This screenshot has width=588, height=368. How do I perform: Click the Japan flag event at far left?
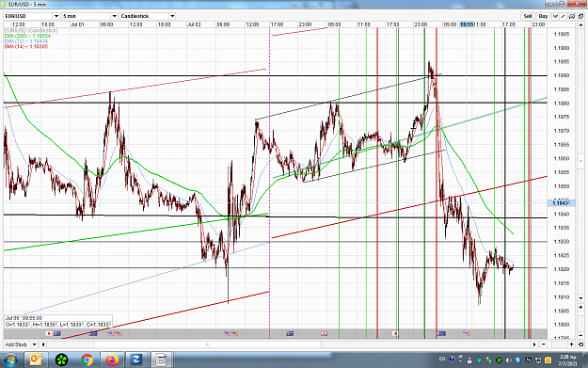[x=49, y=333]
